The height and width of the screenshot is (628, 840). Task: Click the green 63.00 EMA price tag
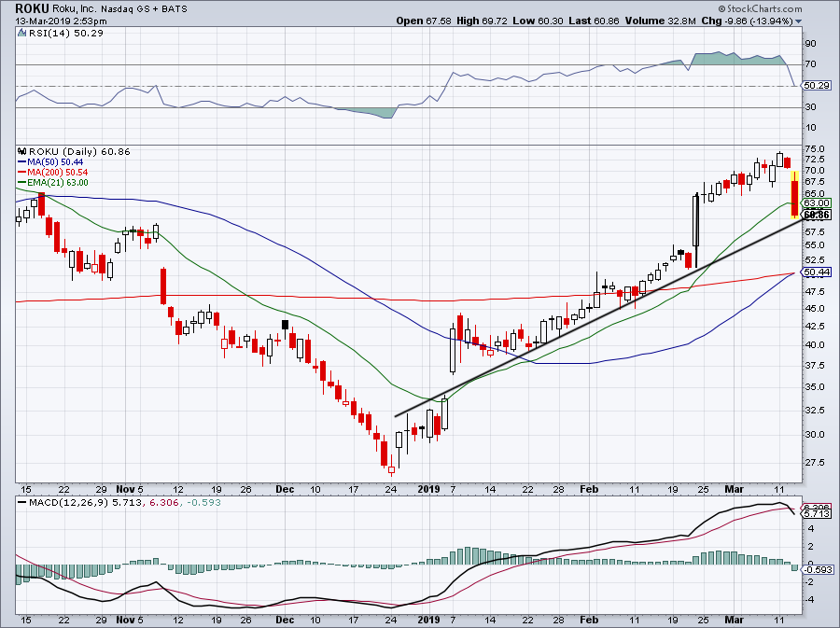pos(818,202)
